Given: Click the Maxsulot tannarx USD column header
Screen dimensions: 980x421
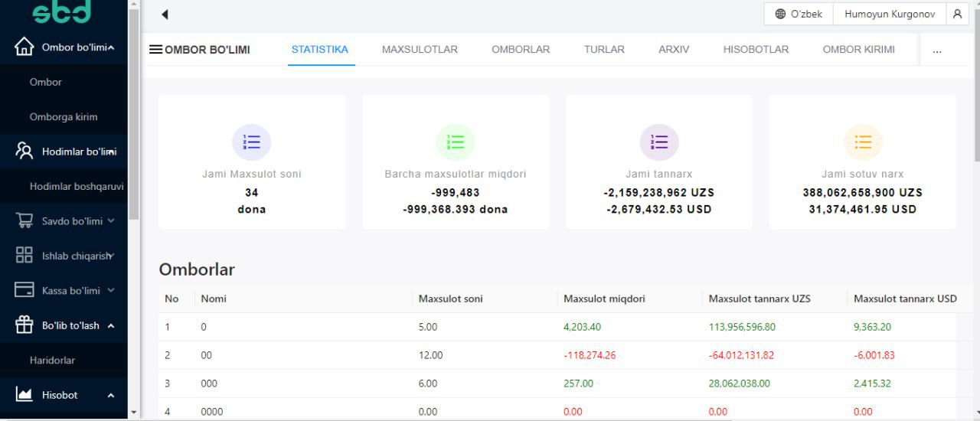Looking at the screenshot, I should coord(905,299).
